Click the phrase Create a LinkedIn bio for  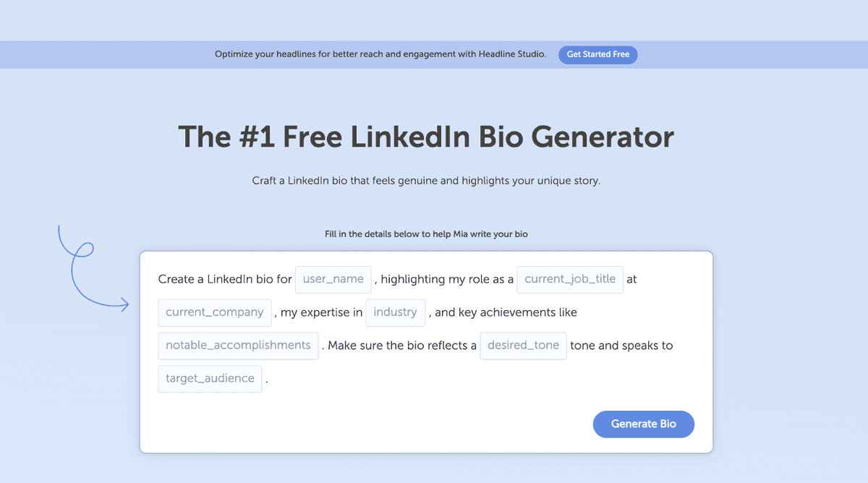[224, 279]
